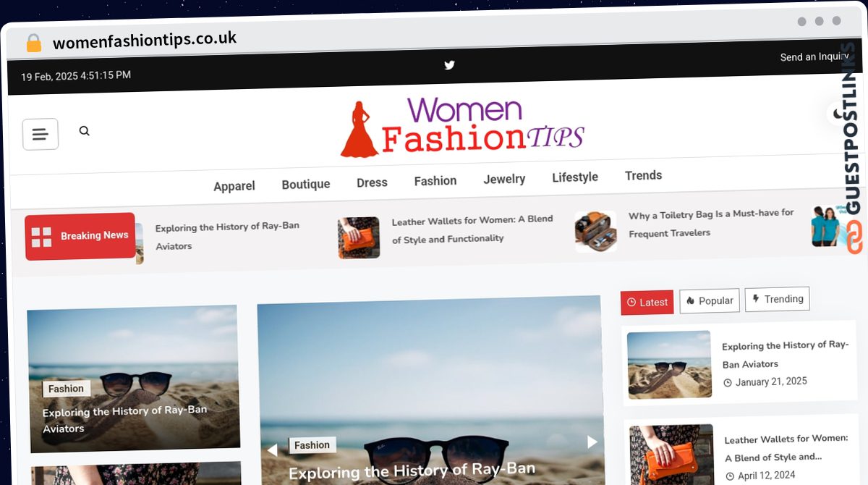Click the Breaking News button
Viewport: 868px width, 485px height.
tap(80, 236)
